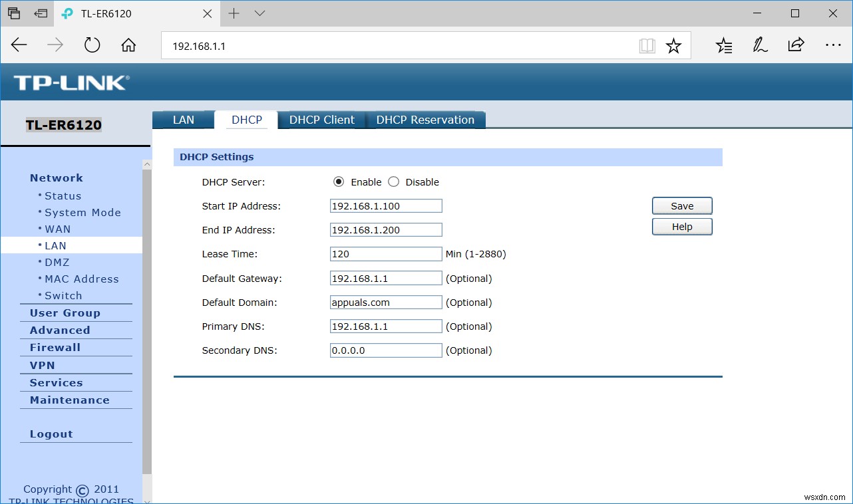
Task: Select the DHCP tab
Action: coord(247,120)
